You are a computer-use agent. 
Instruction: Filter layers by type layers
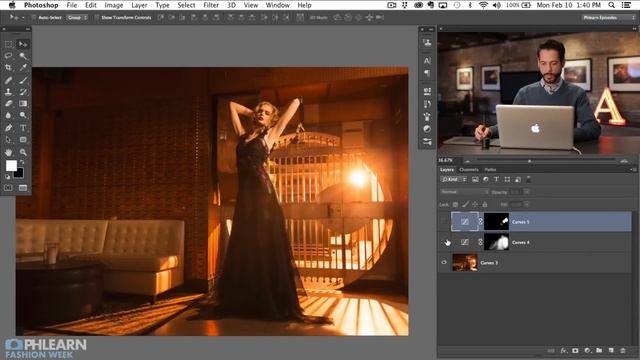click(x=496, y=179)
